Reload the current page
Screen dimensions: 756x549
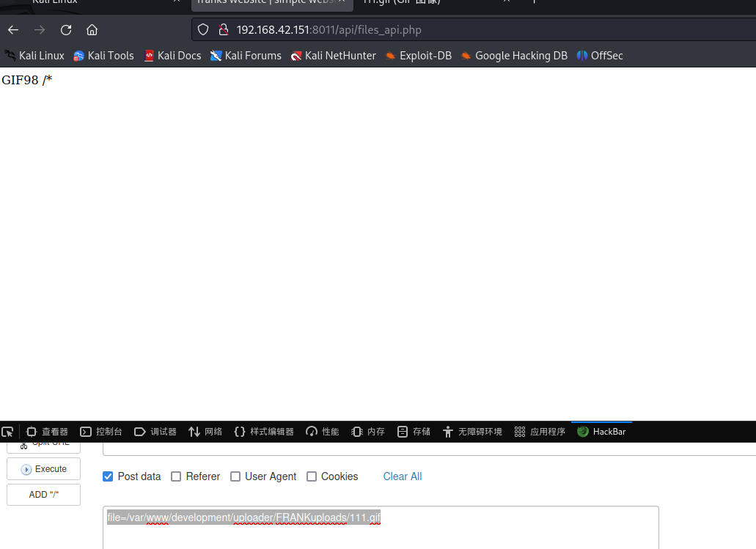(x=66, y=30)
